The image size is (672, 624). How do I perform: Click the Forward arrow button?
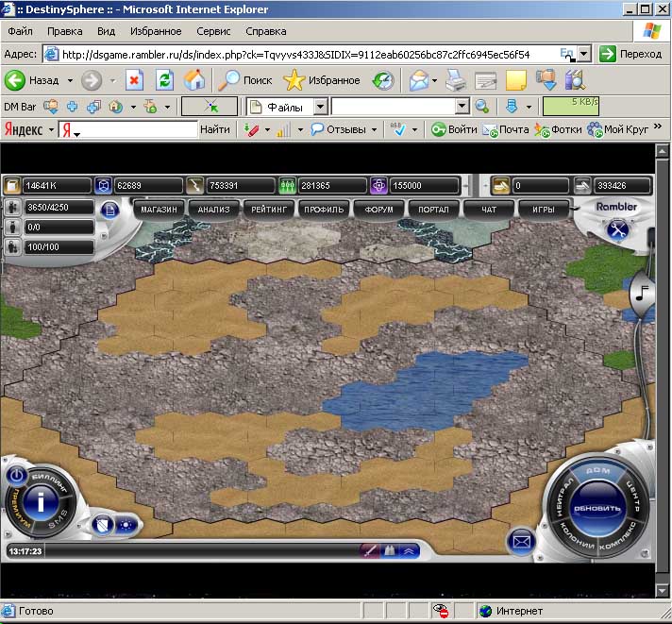[x=92, y=80]
